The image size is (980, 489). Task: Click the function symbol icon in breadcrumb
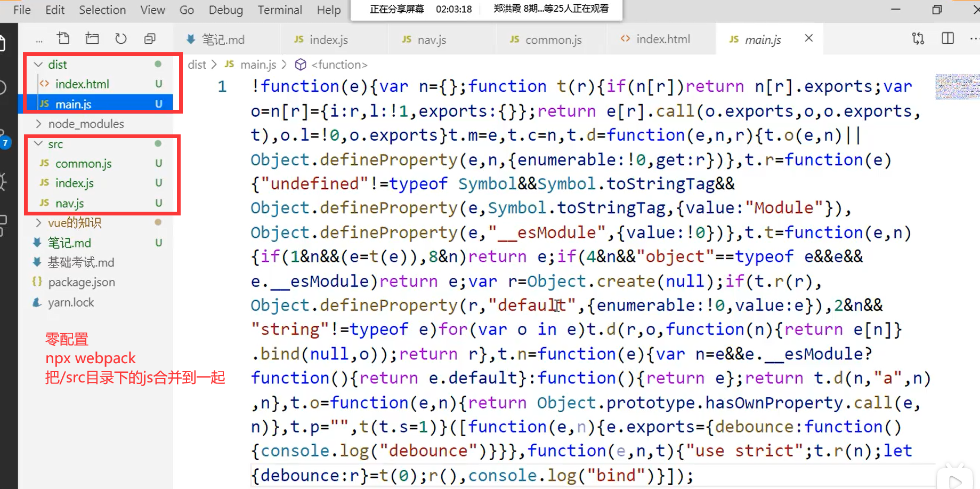point(301,65)
